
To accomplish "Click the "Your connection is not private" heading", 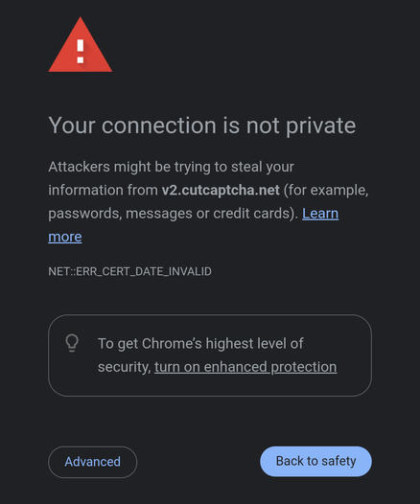I will click(x=202, y=126).
